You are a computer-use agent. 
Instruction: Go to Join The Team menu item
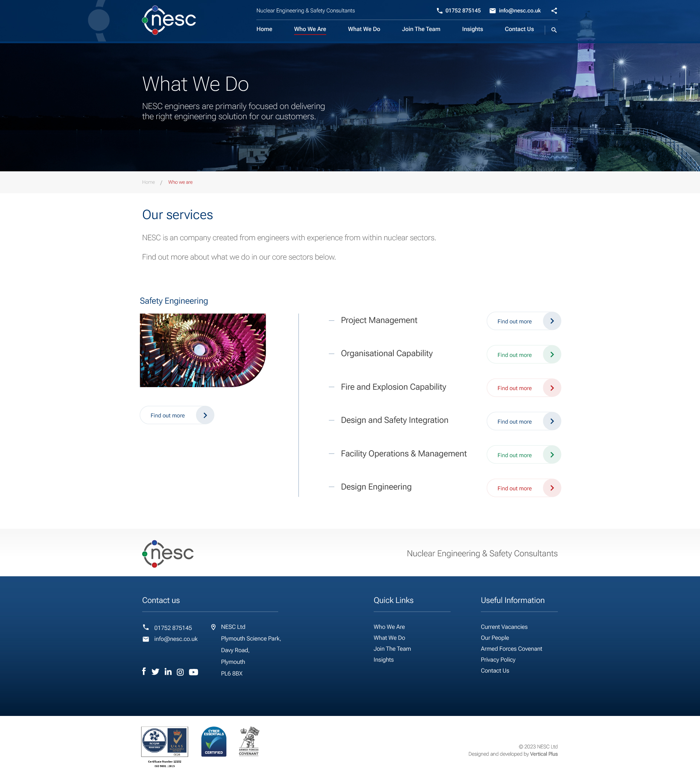[x=421, y=29]
